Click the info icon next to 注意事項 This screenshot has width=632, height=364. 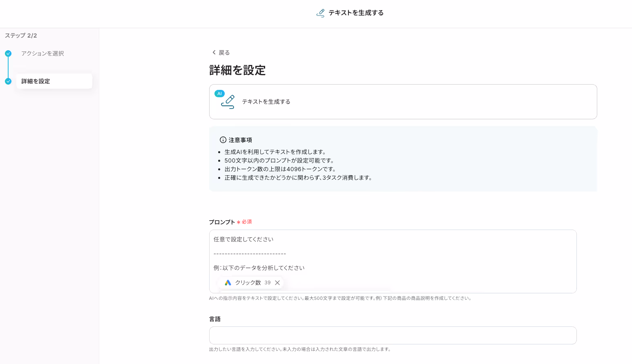coord(223,140)
